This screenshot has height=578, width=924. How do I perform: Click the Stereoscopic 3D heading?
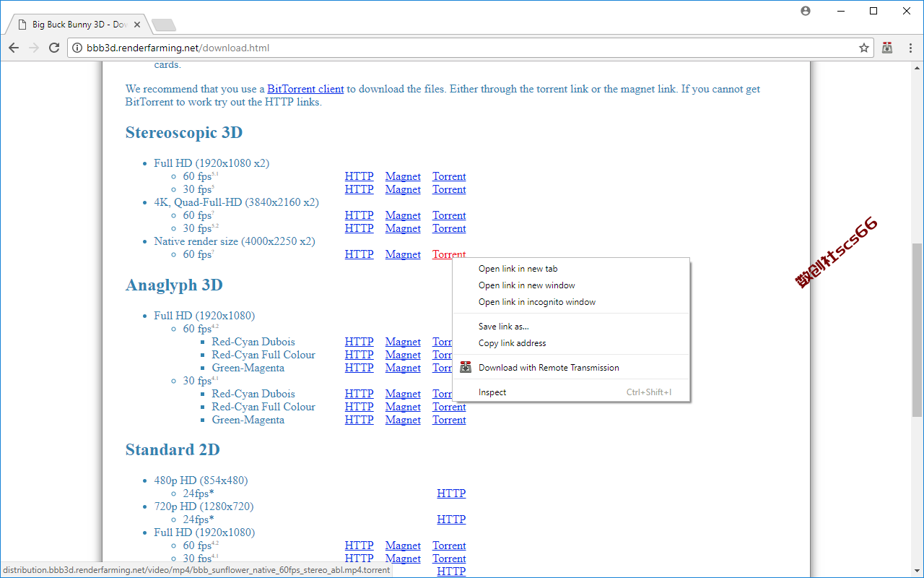(x=184, y=133)
